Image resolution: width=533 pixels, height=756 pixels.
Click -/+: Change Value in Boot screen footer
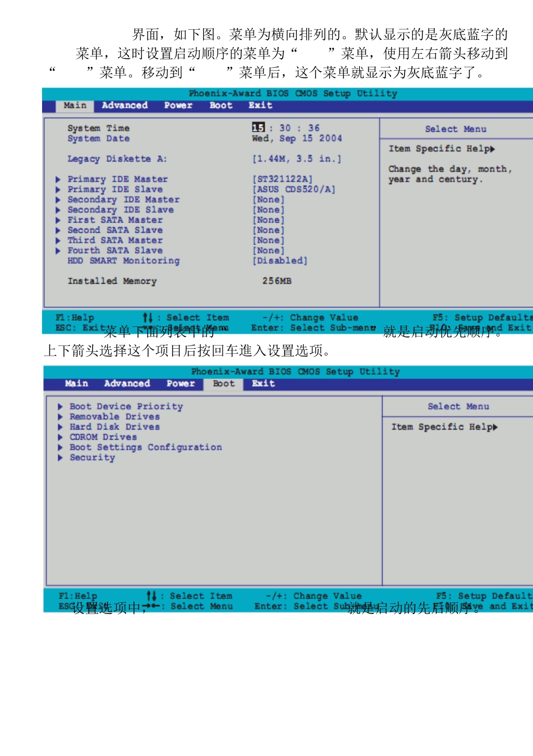(313, 596)
